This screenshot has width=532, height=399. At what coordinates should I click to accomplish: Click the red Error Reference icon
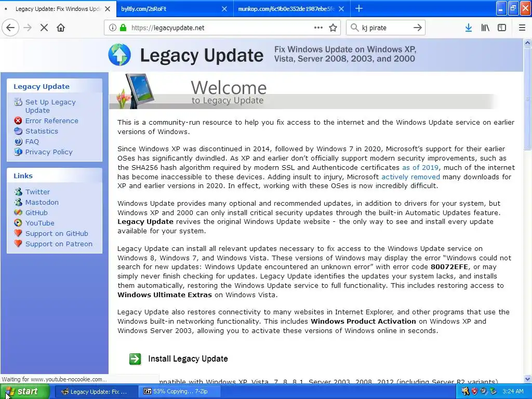click(18, 121)
